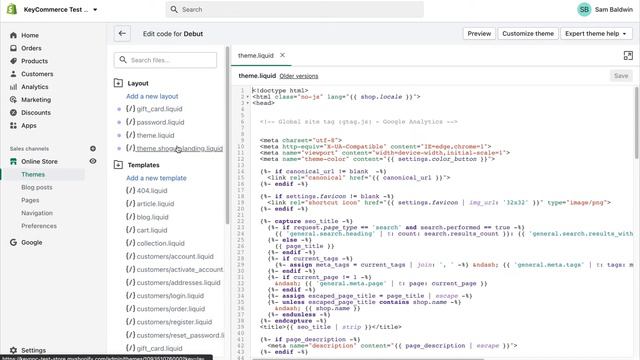
Task: Click Search files magnifier icon
Action: coord(123,60)
